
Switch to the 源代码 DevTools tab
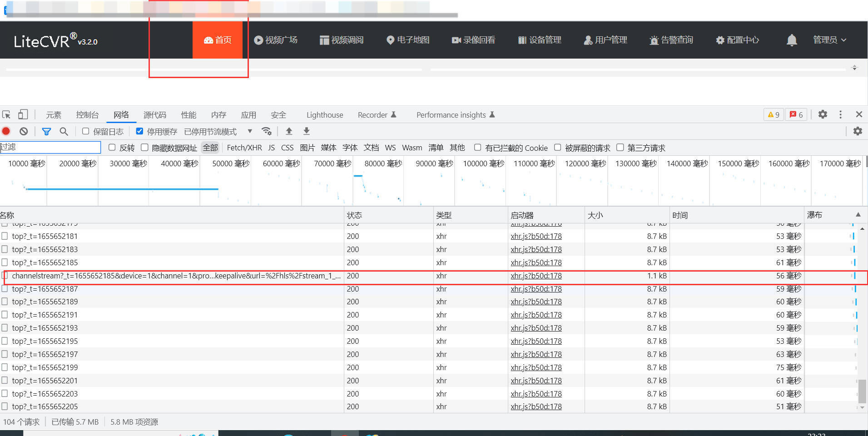[155, 115]
